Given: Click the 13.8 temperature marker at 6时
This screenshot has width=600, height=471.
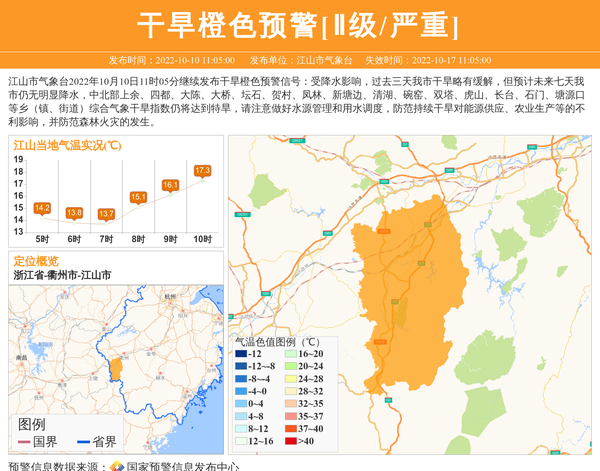Looking at the screenshot, I should (x=74, y=213).
